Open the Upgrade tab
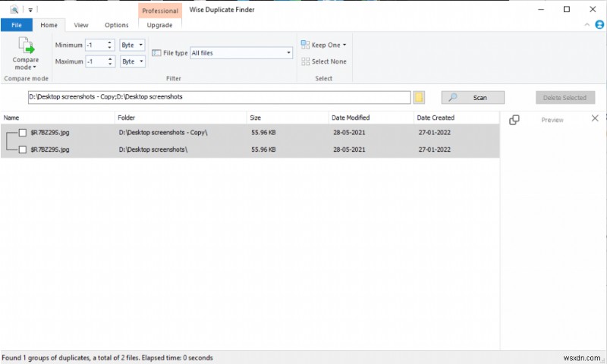The width and height of the screenshot is (607, 364). click(x=159, y=25)
